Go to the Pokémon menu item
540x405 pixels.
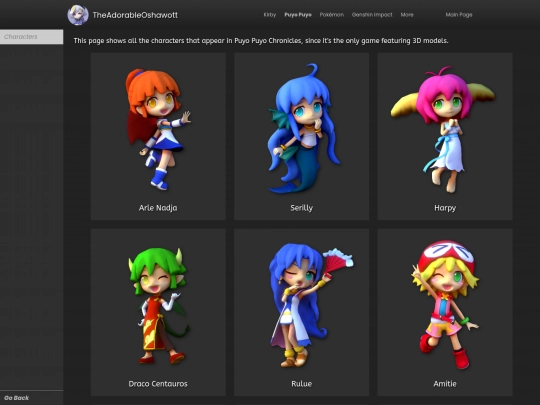pos(332,15)
